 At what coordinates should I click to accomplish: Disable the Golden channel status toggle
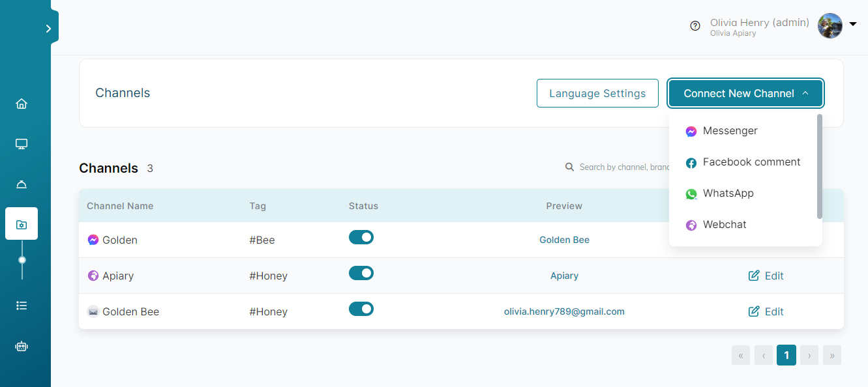(361, 237)
